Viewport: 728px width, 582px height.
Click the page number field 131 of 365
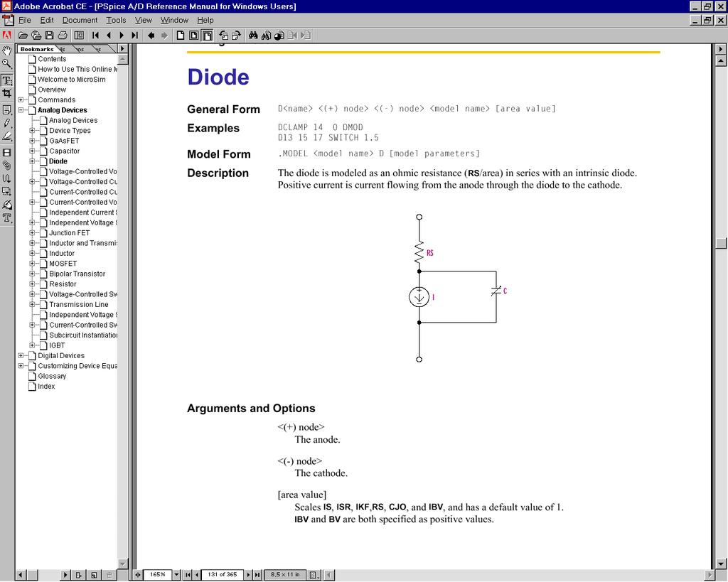coord(223,575)
